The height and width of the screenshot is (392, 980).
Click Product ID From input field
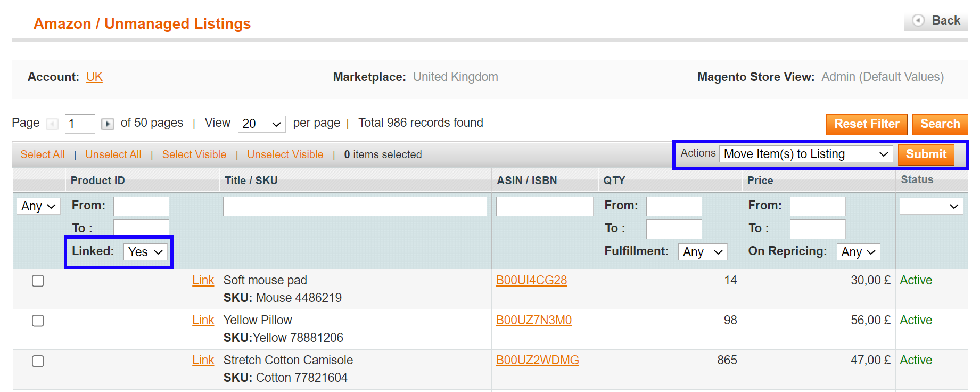141,206
